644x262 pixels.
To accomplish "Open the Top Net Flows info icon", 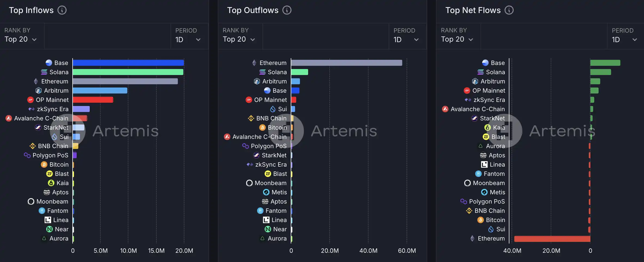I will (x=509, y=10).
